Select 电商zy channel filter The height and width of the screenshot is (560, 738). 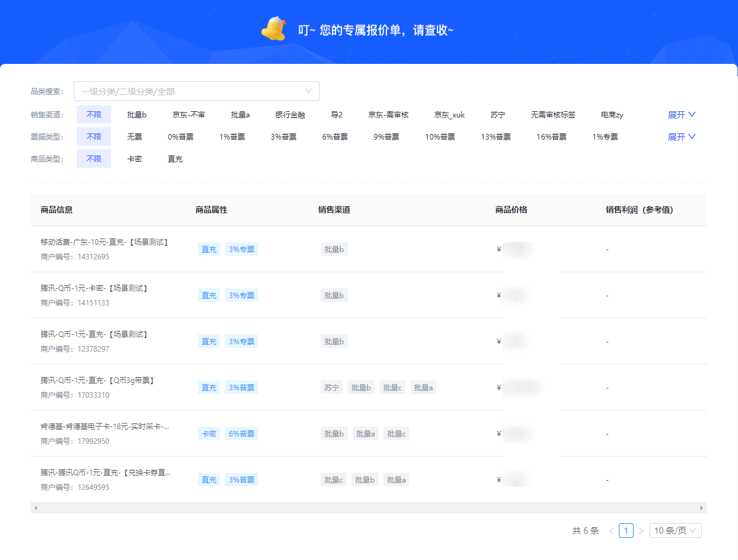(612, 115)
